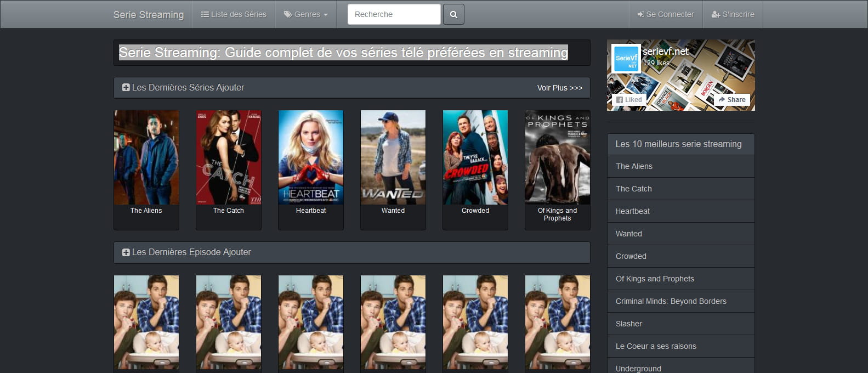
Task: Click sign-in icon beside Se Connecter
Action: point(640,15)
